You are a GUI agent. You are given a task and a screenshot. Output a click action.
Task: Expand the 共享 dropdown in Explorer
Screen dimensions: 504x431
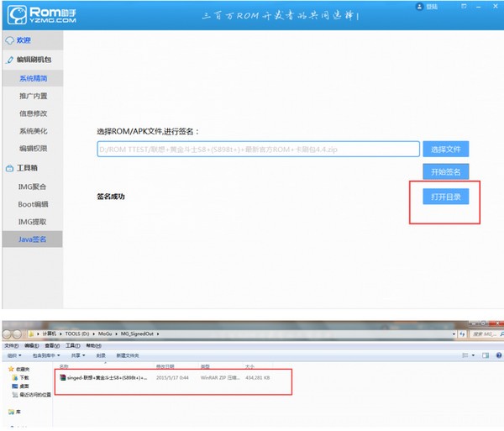(x=78, y=355)
